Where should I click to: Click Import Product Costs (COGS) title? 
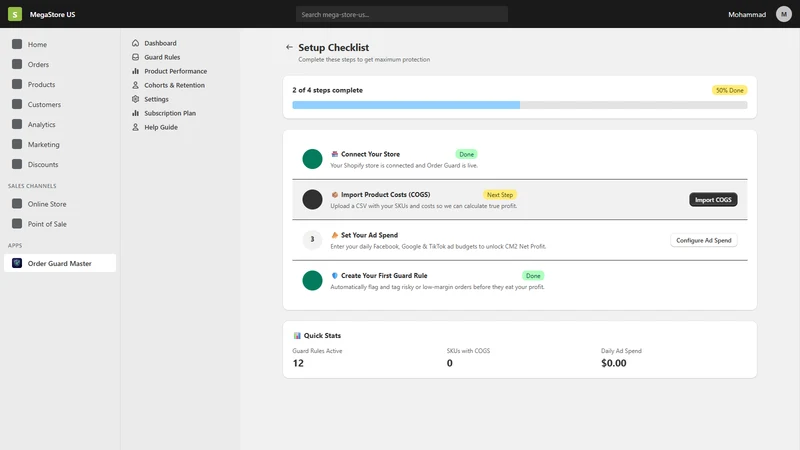[x=385, y=194]
